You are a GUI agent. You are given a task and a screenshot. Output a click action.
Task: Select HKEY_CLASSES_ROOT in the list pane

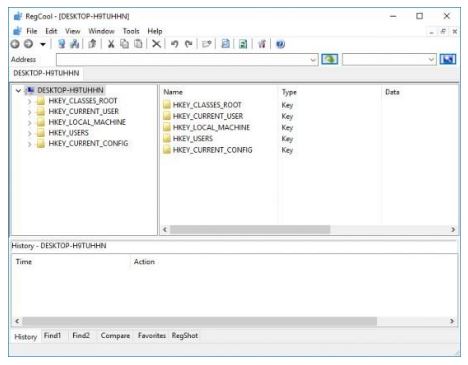[x=207, y=105]
